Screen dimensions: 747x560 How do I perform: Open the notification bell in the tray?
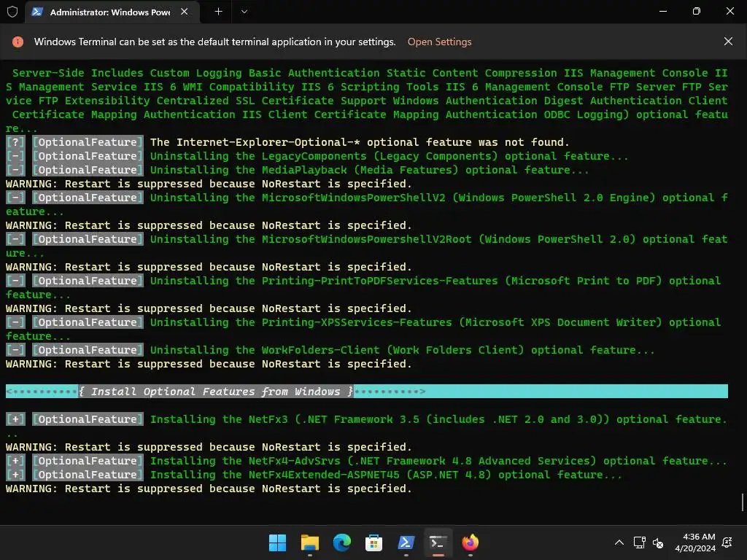pos(727,542)
